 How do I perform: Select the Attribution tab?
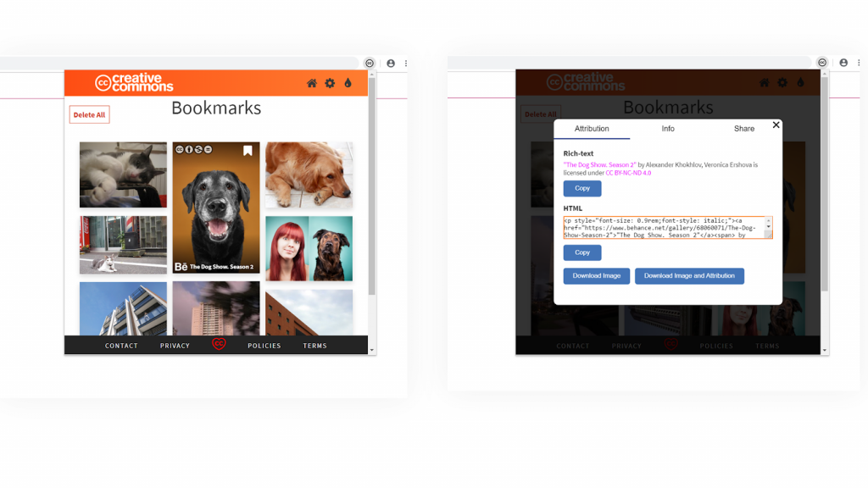[x=593, y=129]
